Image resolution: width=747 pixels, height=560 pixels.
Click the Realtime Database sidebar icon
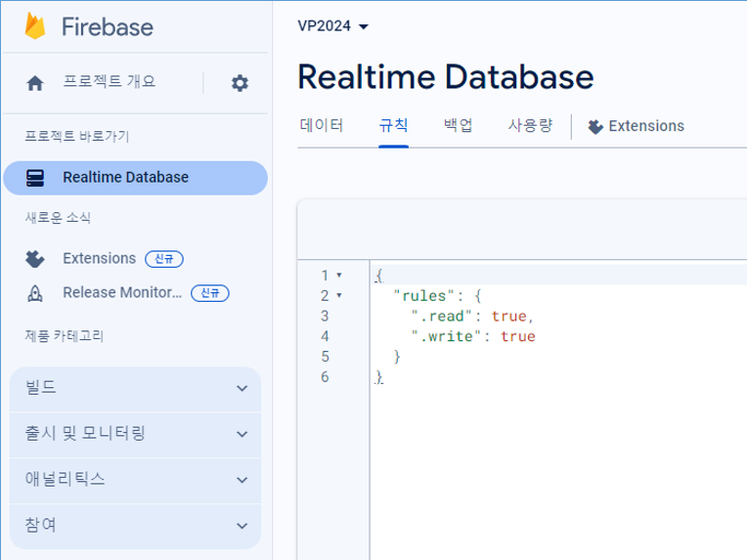pos(35,178)
